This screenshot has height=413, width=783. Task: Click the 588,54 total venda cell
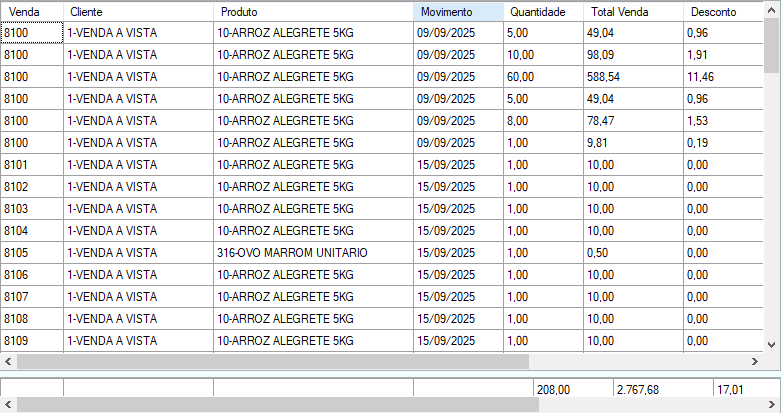[632, 77]
